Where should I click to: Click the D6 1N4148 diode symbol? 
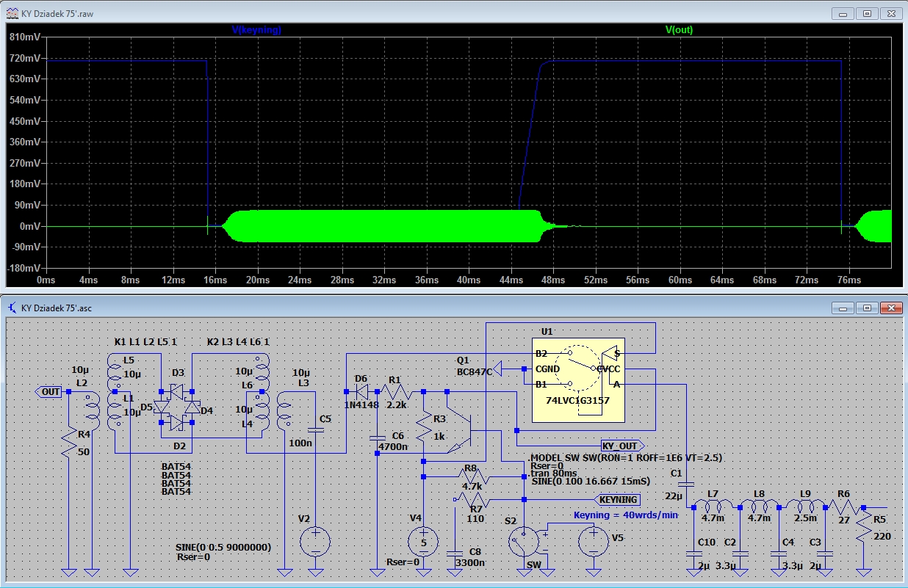coord(361,391)
